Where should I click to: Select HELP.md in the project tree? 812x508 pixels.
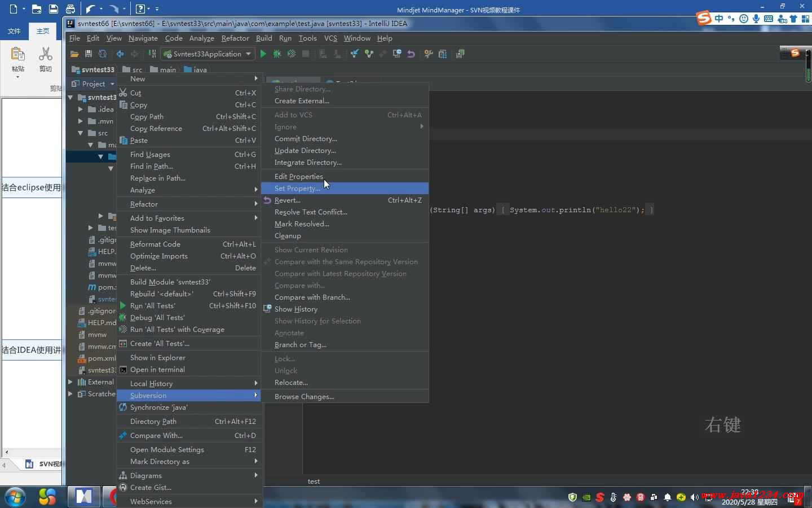coord(98,322)
